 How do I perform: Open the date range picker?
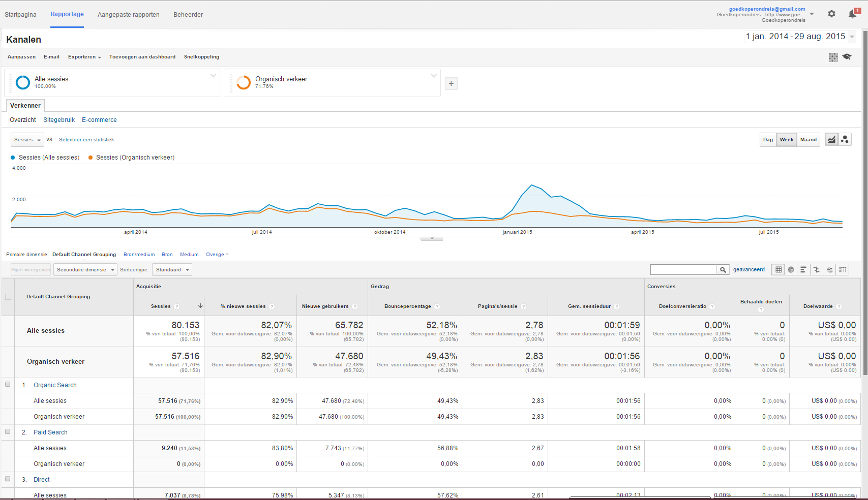tap(800, 37)
